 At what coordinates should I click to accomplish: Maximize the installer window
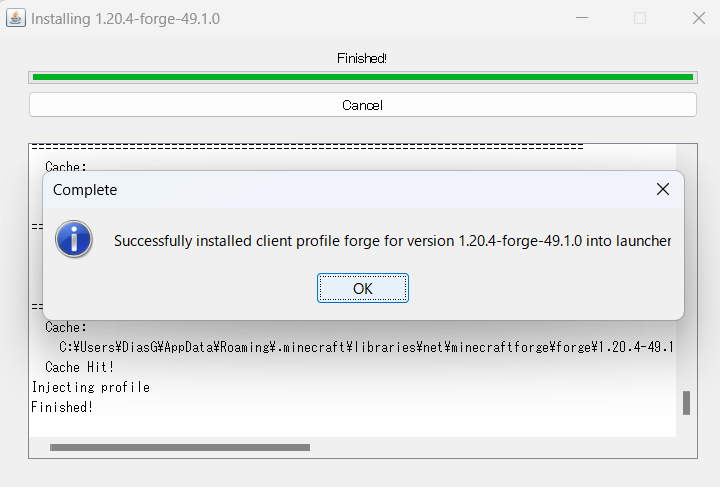(x=640, y=18)
